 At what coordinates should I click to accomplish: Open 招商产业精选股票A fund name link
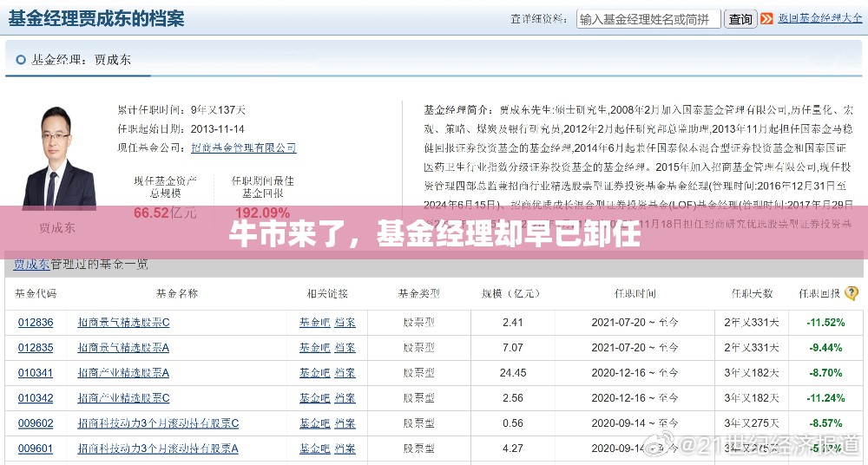click(x=123, y=373)
